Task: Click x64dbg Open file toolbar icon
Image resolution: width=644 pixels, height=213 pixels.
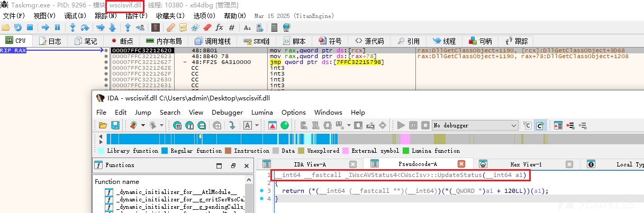Action: point(6,27)
